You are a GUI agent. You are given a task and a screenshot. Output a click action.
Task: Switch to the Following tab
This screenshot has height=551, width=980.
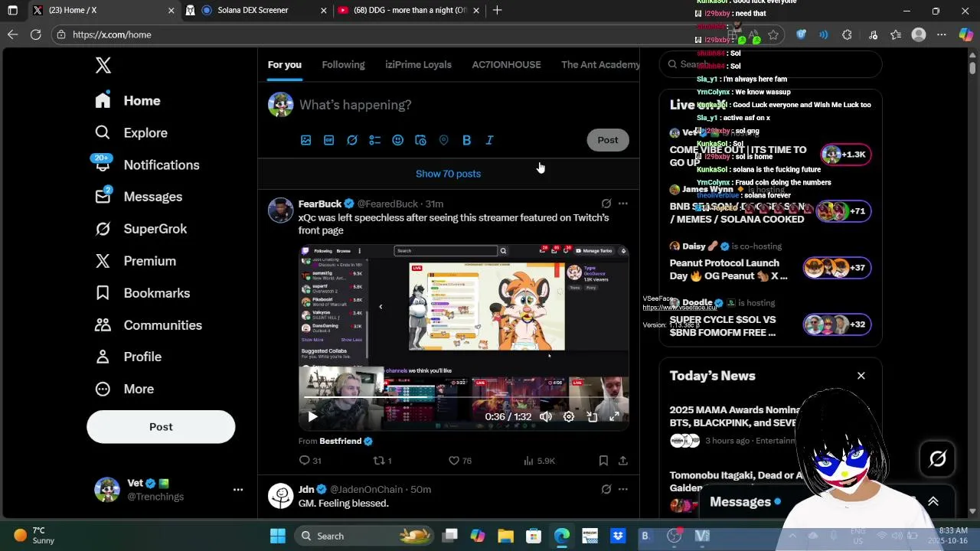343,65
